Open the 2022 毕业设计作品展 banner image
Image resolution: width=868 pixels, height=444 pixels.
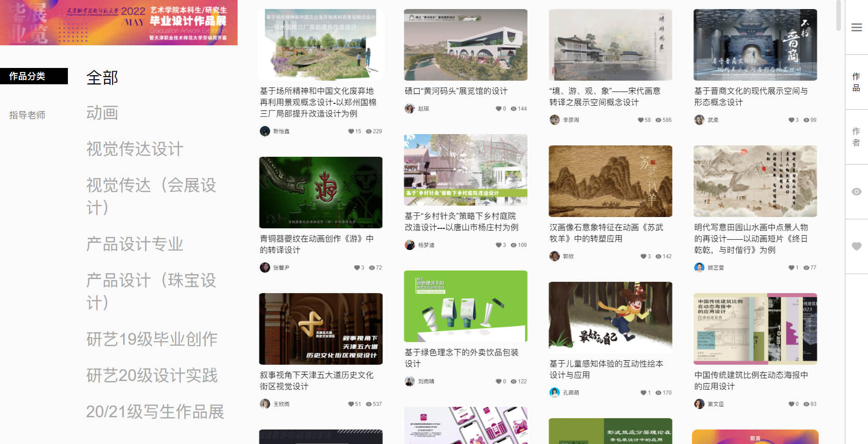coord(119,23)
